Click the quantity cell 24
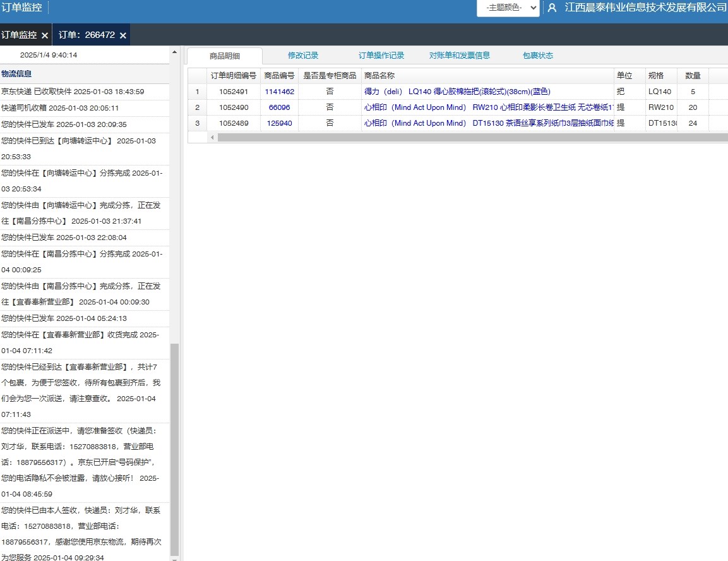The width and height of the screenshot is (728, 561). click(693, 123)
